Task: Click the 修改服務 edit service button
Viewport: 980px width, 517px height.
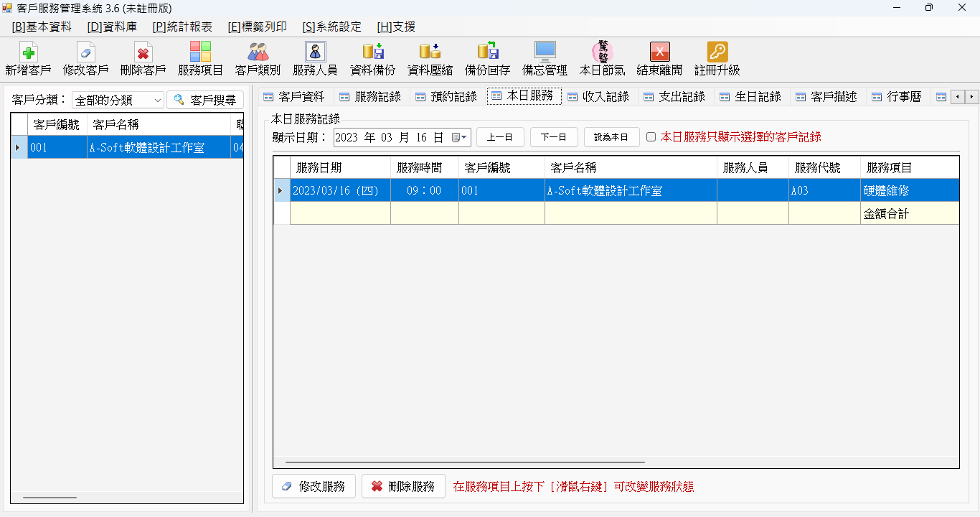Action: pyautogui.click(x=314, y=486)
